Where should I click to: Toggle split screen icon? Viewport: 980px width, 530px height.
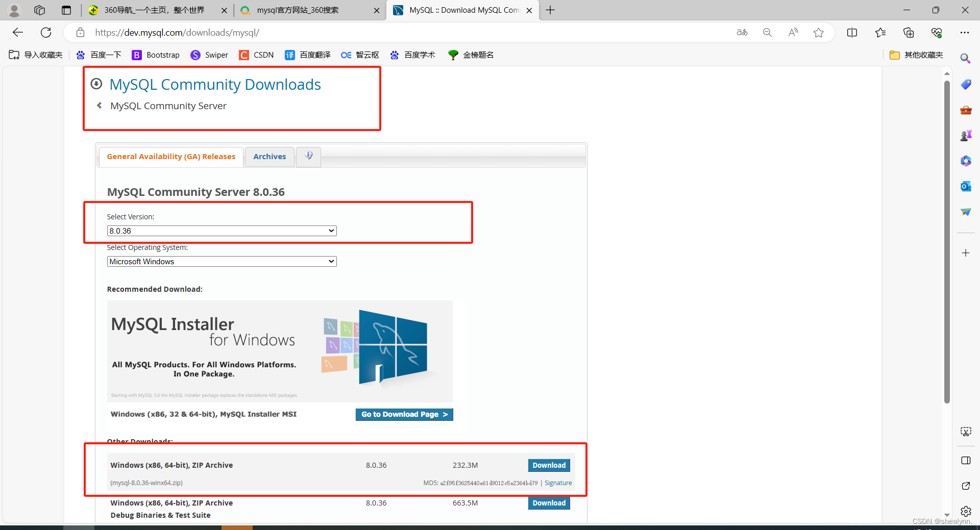point(852,33)
